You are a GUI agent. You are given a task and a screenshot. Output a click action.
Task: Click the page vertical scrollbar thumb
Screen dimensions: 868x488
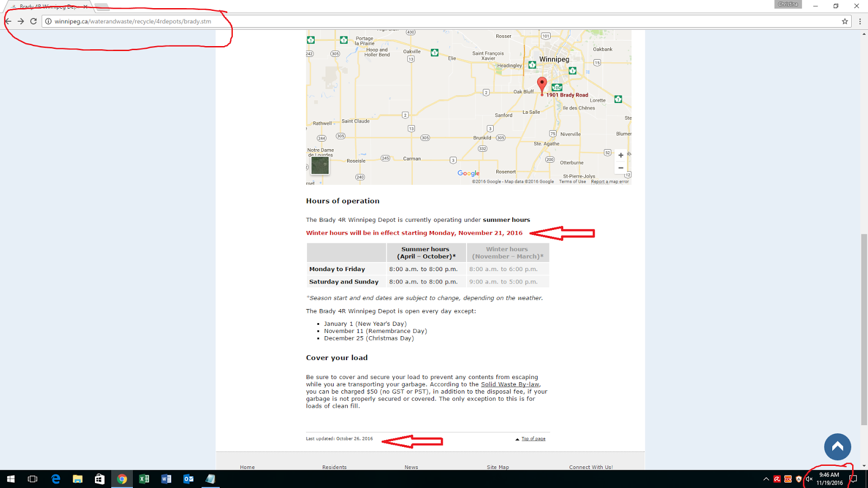(x=864, y=330)
